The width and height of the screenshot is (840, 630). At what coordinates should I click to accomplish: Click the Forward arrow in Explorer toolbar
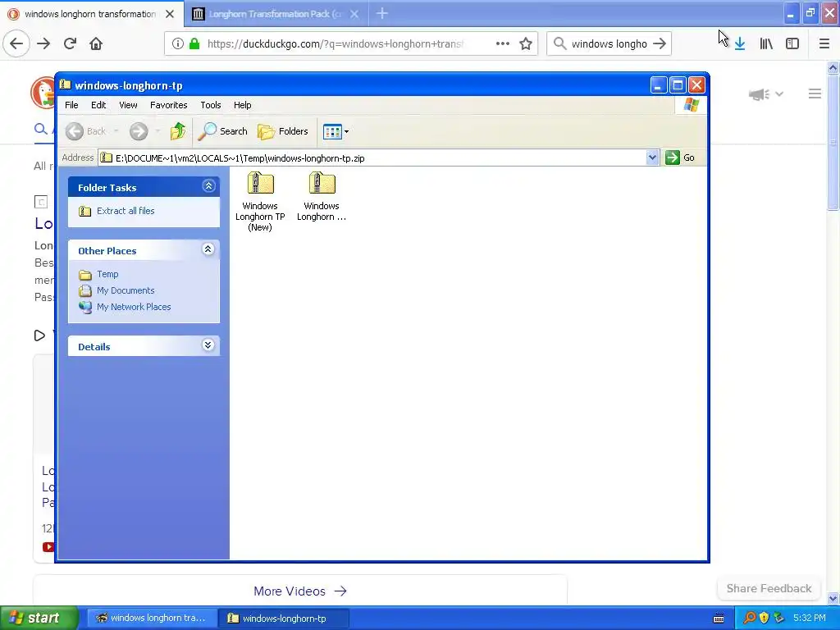[x=139, y=131]
